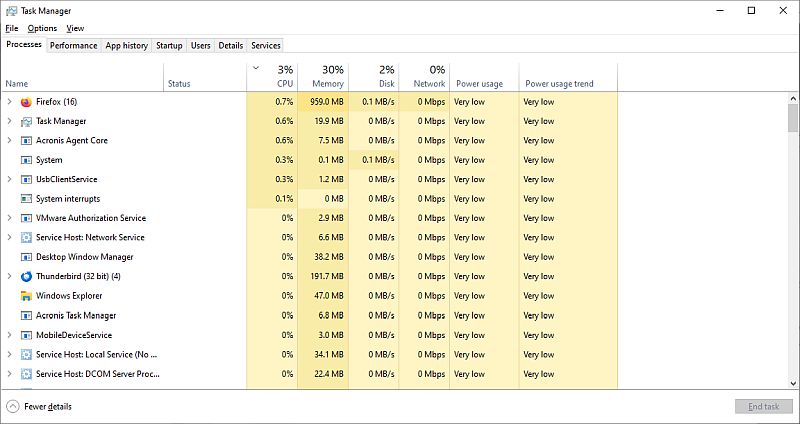Click the End task button
The image size is (800, 424).
pos(764,407)
